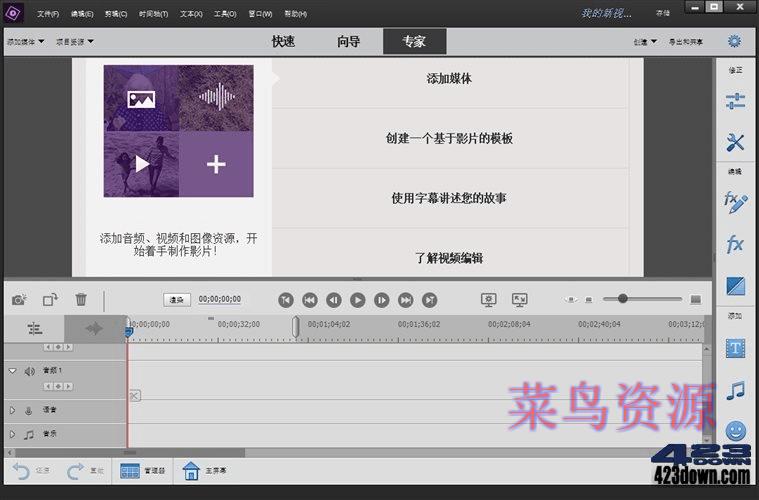Delete selection with trash can icon
The image size is (759, 500).
click(x=81, y=300)
